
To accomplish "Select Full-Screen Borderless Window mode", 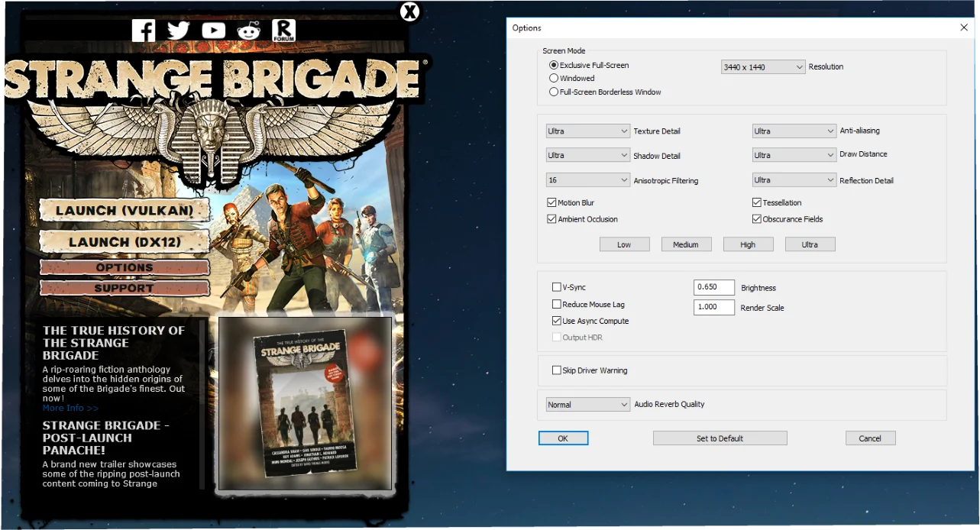I will point(554,92).
